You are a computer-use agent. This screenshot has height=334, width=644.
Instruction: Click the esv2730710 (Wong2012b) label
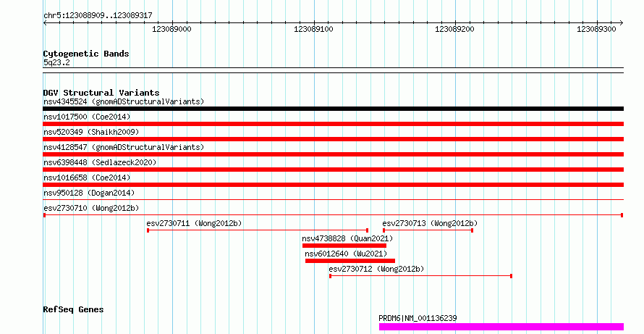click(x=91, y=208)
